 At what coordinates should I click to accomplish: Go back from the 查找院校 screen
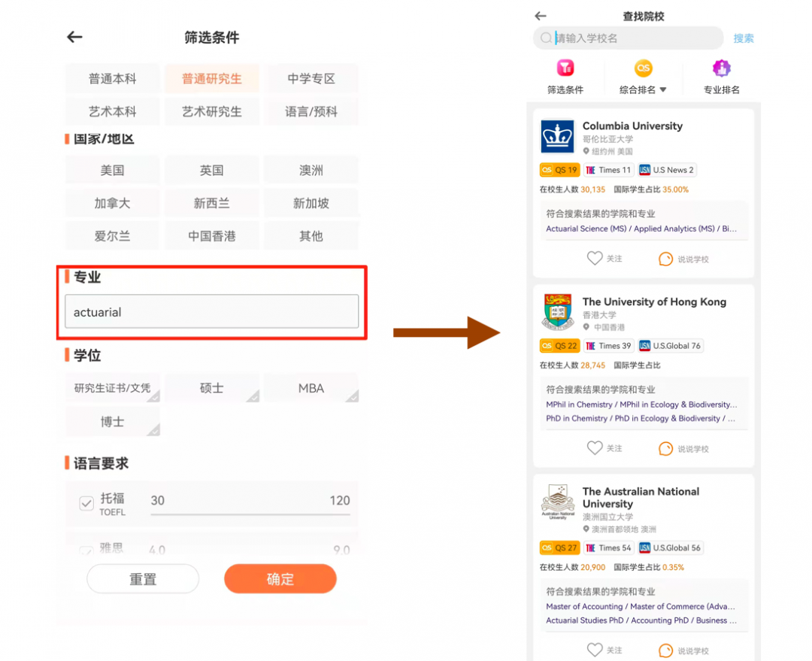click(x=541, y=16)
